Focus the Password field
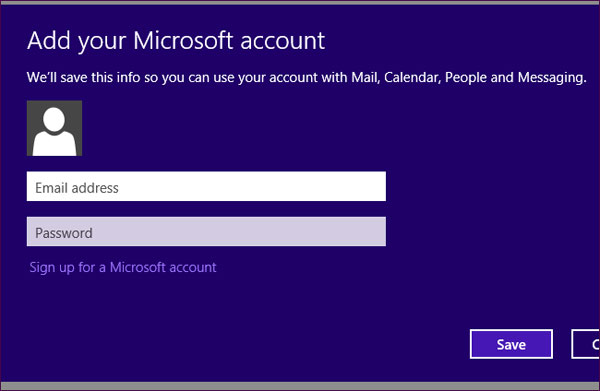600x391 pixels. [x=206, y=232]
